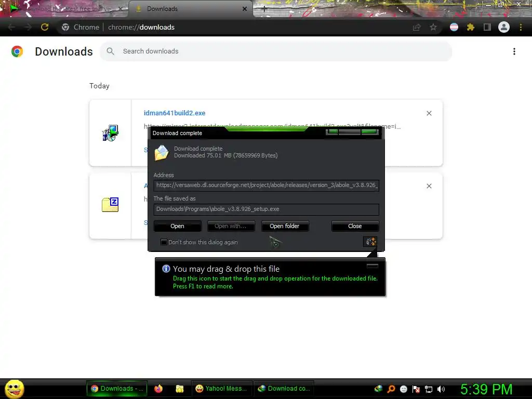Click the security flag tray icon
Viewport: 532px width, 399px height.
[416, 389]
